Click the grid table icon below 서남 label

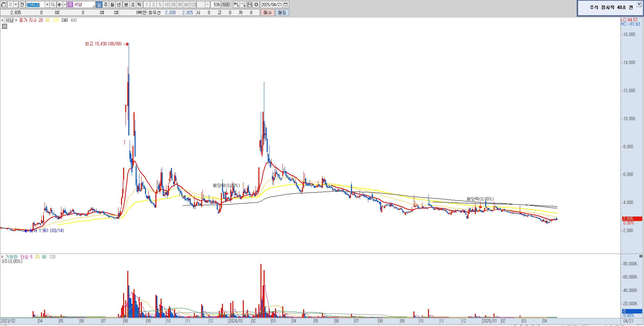tap(5, 26)
